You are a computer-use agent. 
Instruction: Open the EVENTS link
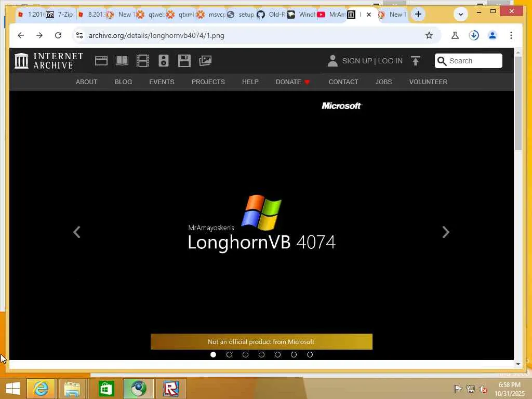(162, 82)
